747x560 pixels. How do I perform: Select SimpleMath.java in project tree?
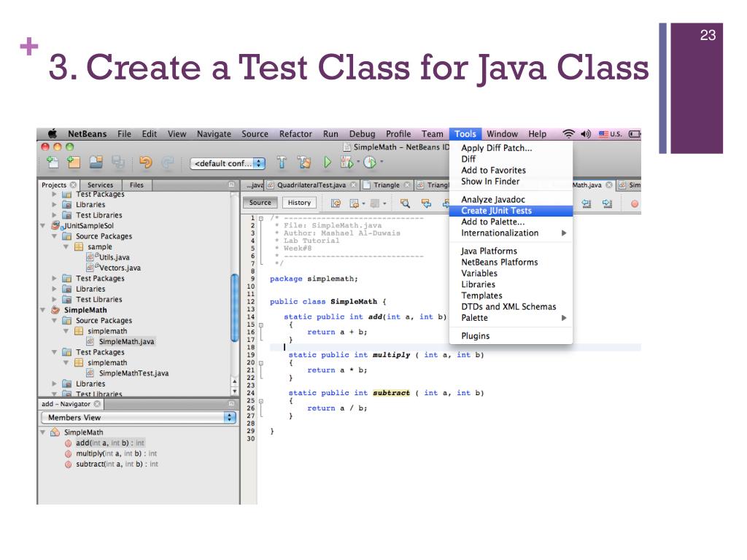pos(126,341)
